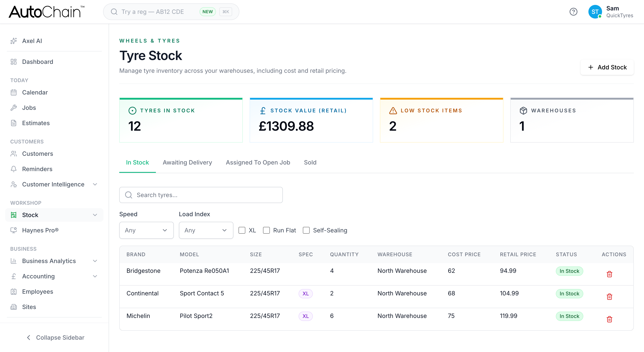
Task: Click the Cost Price column header
Action: tap(464, 254)
